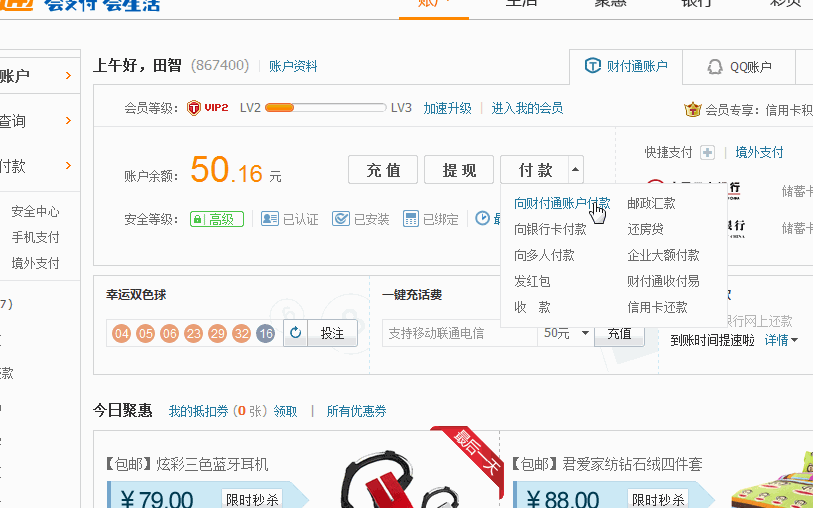Click the 已安装 checkmark icon
The width and height of the screenshot is (813, 508).
tap(341, 219)
